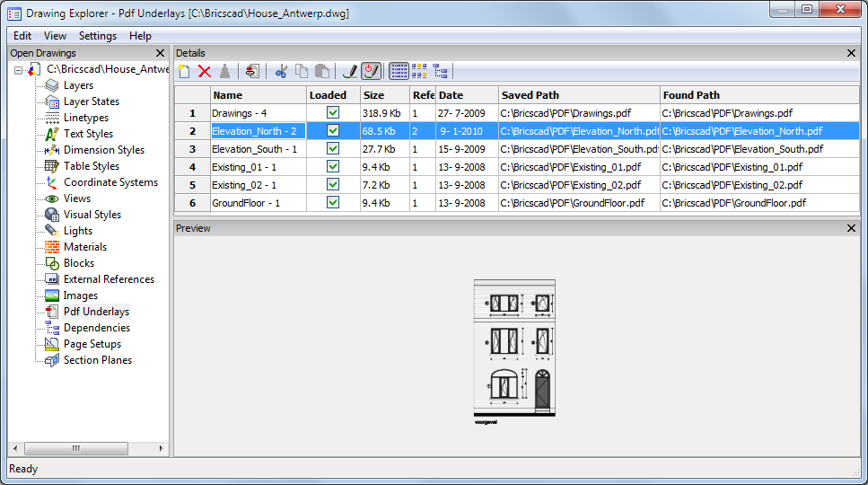Select the 'Drawings - 4' name cell

258,113
